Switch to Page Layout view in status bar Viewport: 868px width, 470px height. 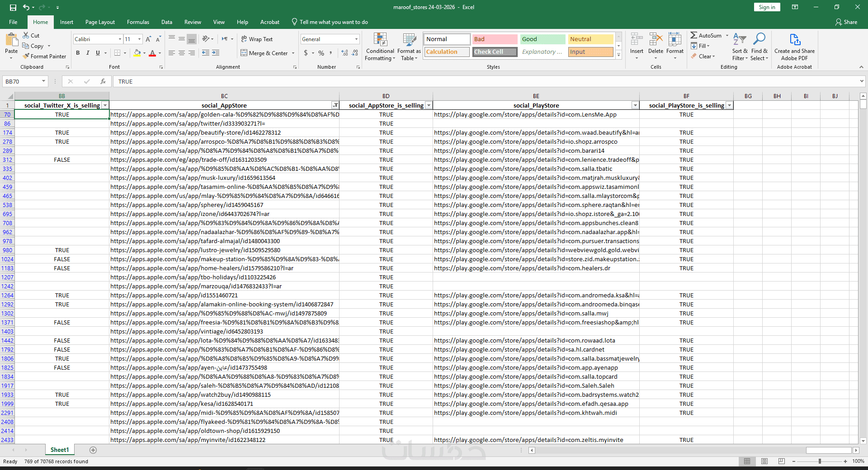tap(764, 461)
